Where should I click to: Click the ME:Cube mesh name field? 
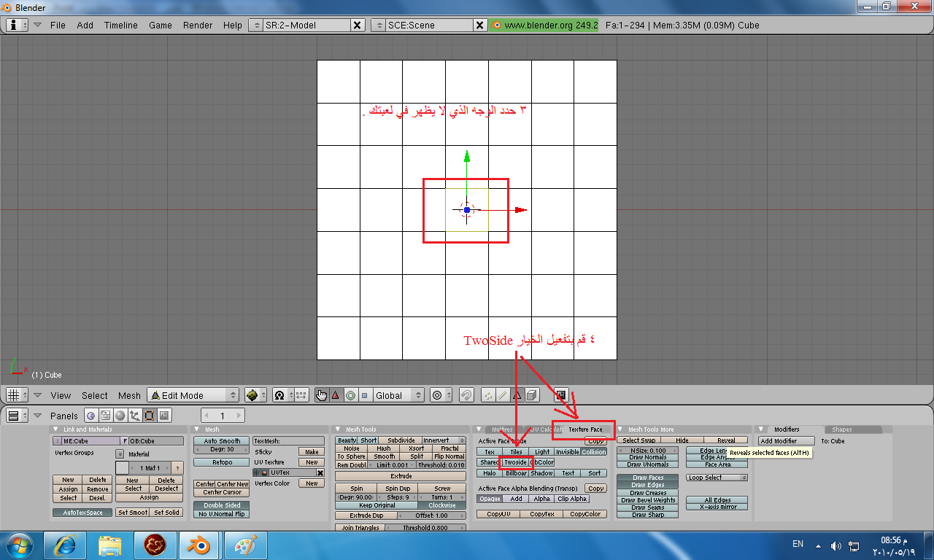(90, 441)
